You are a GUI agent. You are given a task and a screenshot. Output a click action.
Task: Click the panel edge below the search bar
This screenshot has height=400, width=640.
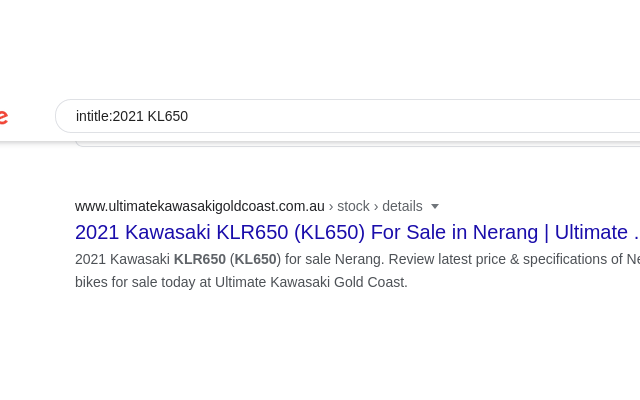tap(357, 144)
